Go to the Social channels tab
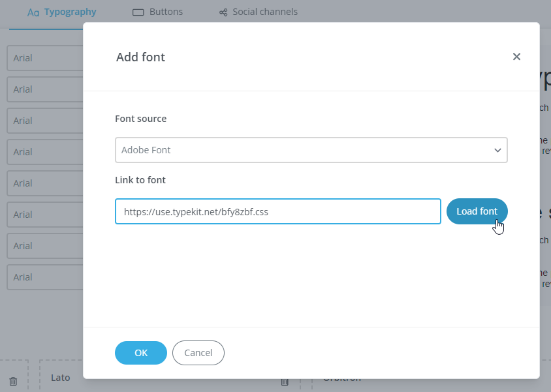The image size is (551, 392). (x=258, y=12)
